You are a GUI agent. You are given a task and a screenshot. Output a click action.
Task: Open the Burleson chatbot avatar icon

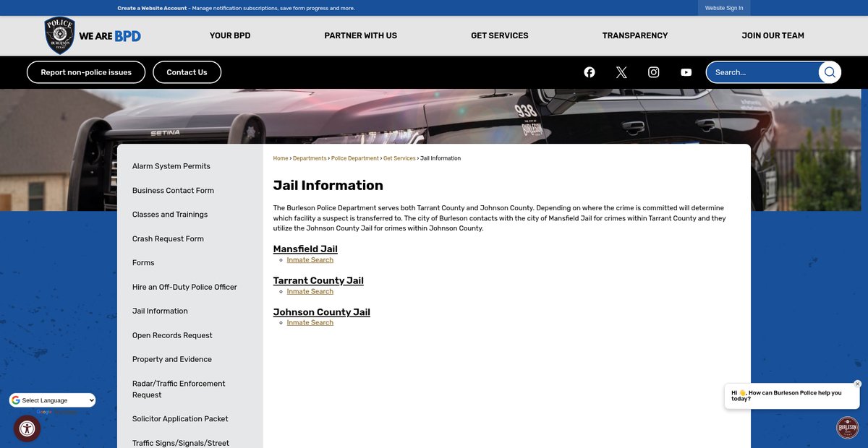coord(848,428)
